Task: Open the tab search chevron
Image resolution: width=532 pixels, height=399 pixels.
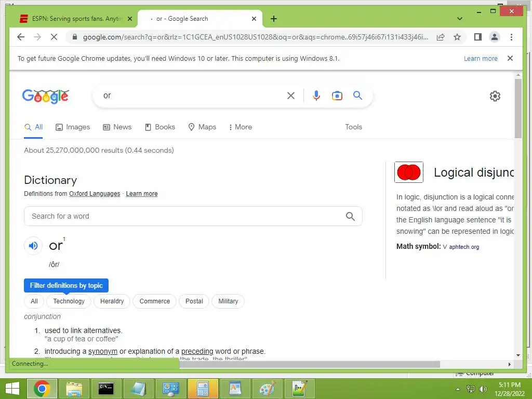Action: (460, 19)
